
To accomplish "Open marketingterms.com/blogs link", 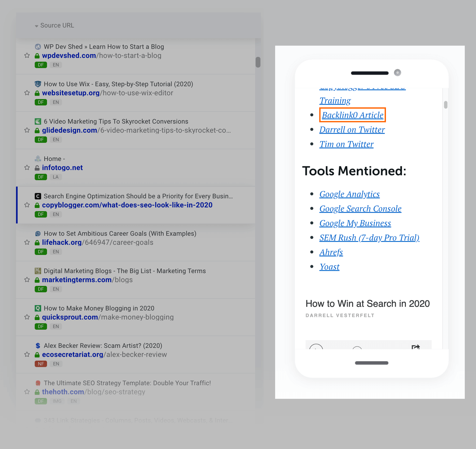I will [87, 280].
